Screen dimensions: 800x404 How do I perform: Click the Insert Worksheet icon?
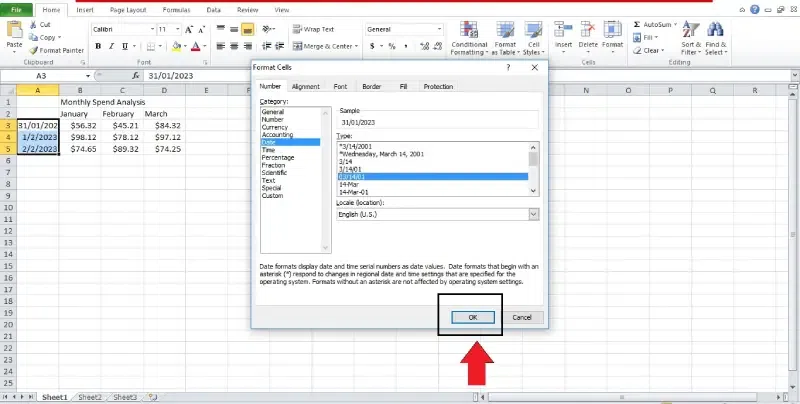click(152, 397)
